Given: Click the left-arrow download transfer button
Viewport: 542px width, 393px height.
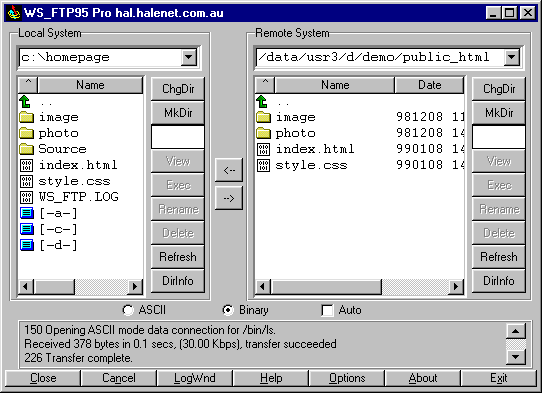Looking at the screenshot, I should 229,170.
